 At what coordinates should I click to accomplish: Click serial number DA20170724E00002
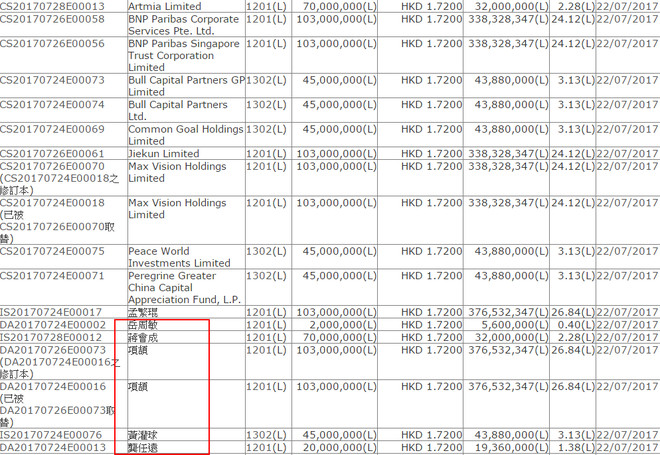coord(53,325)
